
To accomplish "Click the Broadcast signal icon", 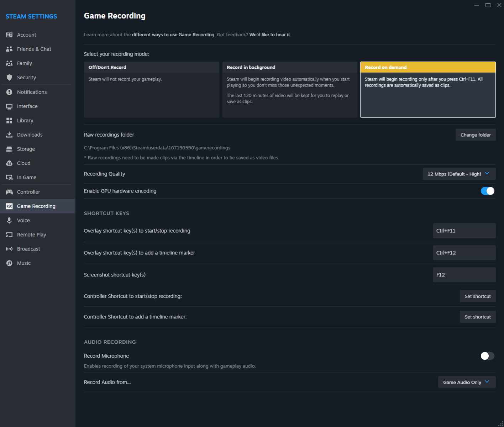I will pos(10,249).
